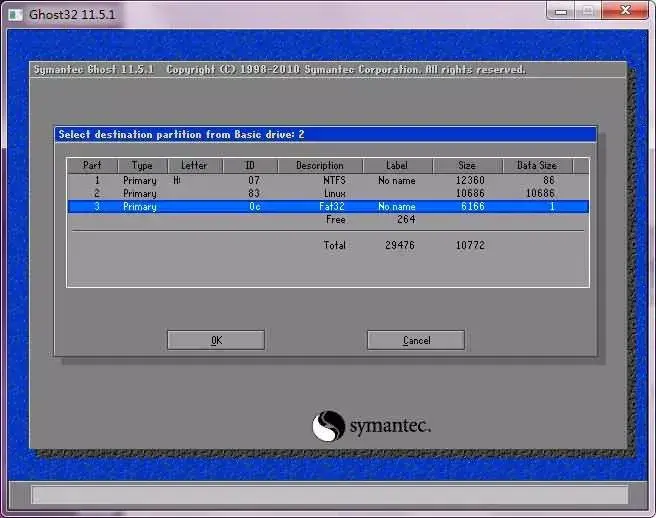Select partition 3 Fat32 row
Image resolution: width=656 pixels, height=518 pixels.
(x=328, y=206)
